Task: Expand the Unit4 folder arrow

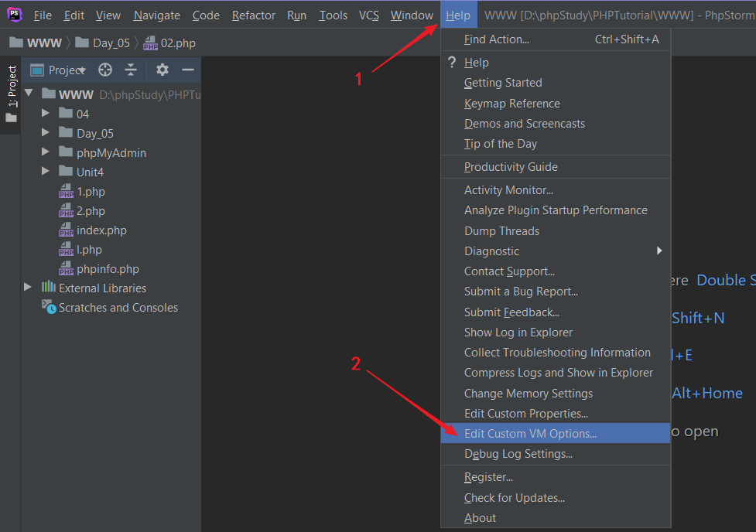Action: 46,171
